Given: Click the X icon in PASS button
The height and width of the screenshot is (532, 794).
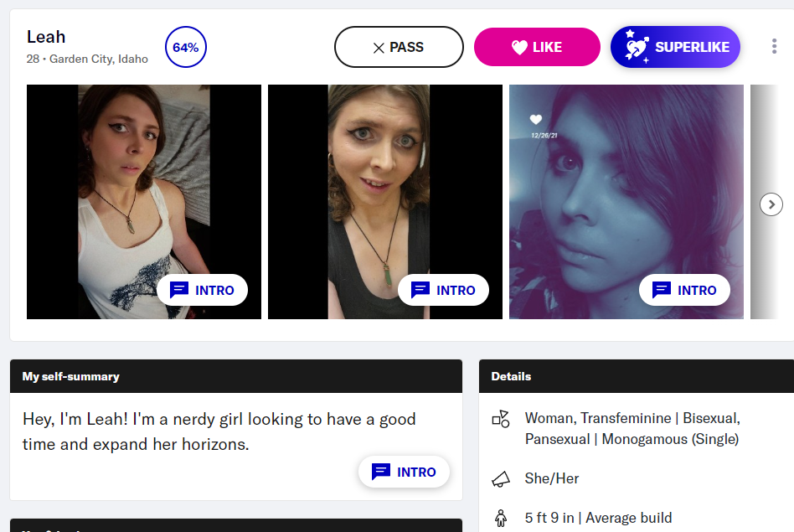Looking at the screenshot, I should (x=379, y=48).
